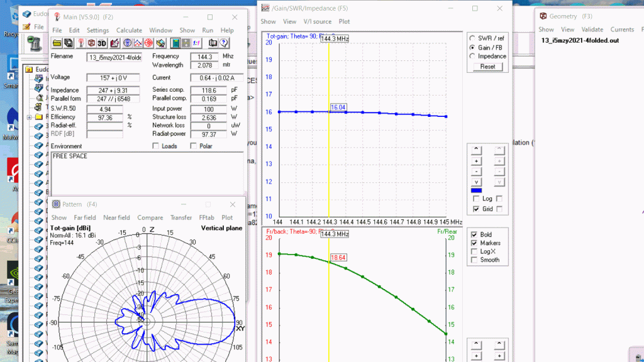Select the Impedance radio button
644x362 pixels.
pyautogui.click(x=472, y=56)
